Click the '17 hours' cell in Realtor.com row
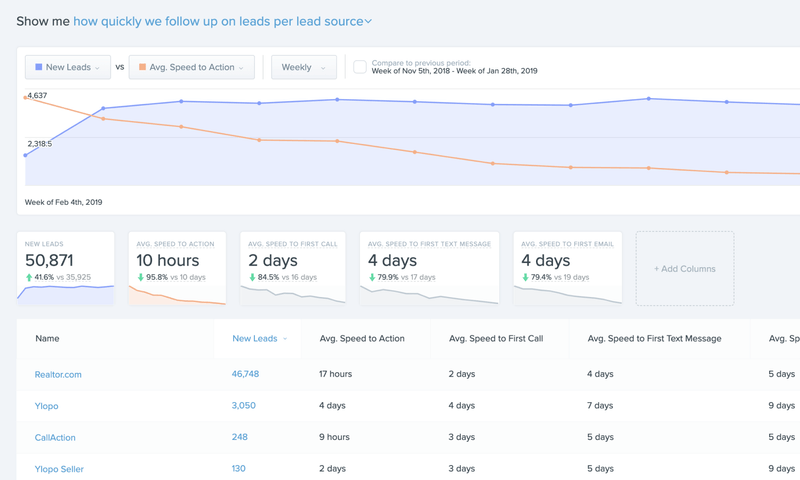Viewport: 800px width, 480px height. [336, 374]
